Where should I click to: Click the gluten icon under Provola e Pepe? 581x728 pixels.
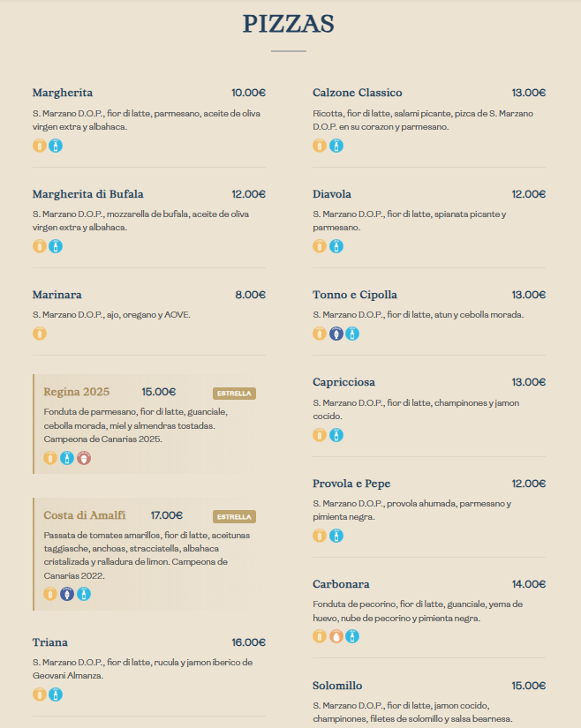320,536
